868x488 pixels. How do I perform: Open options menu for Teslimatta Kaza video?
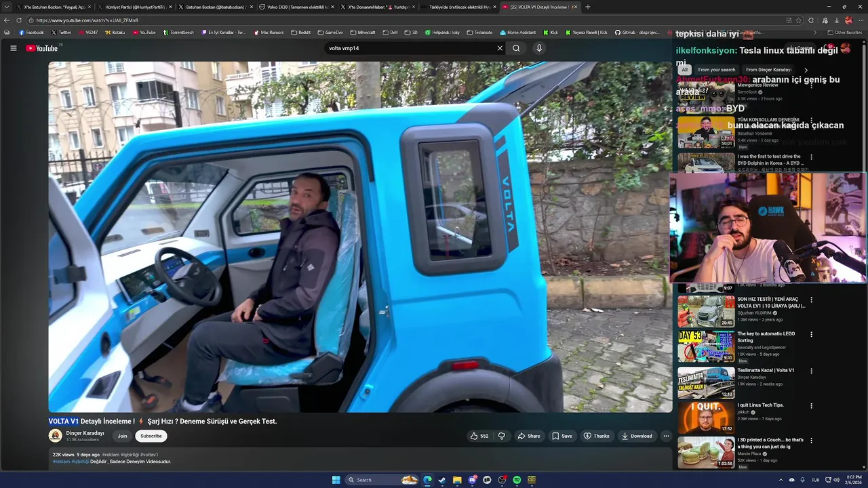pos(811,371)
